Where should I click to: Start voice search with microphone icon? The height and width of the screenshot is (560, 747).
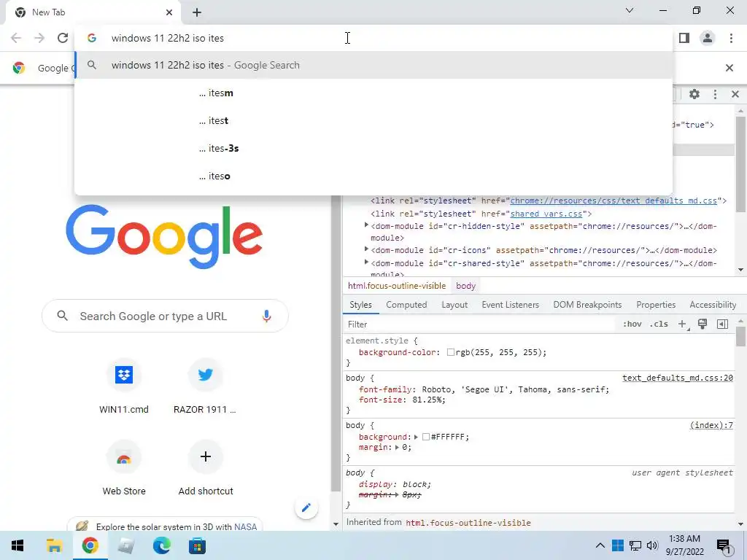pyautogui.click(x=266, y=316)
